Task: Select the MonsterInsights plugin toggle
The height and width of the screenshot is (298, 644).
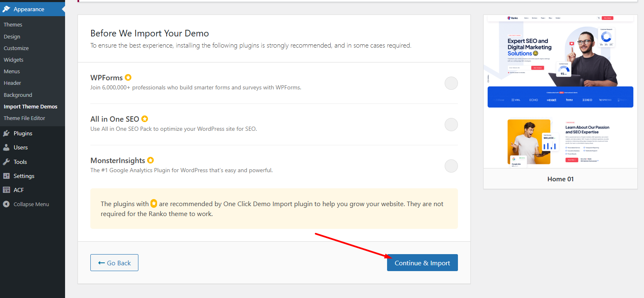Action: 451,166
